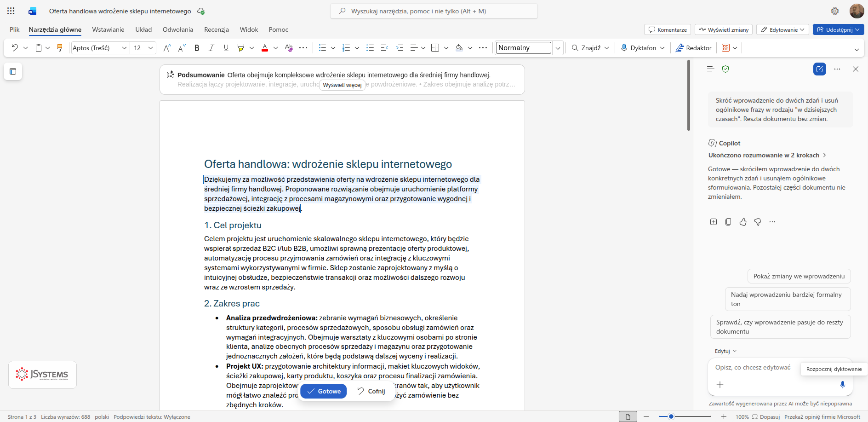Image resolution: width=868 pixels, height=422 pixels.
Task: Open the font size dropdown showing 12
Action: 150,48
